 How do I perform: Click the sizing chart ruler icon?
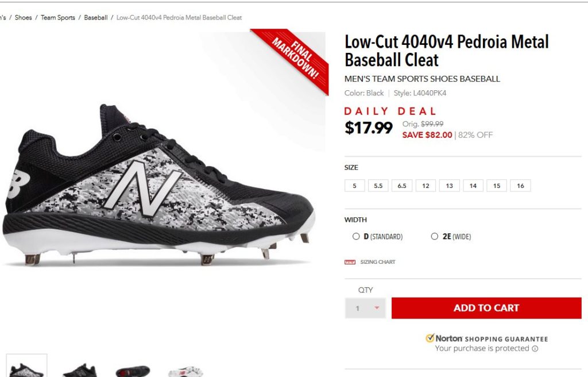point(350,262)
